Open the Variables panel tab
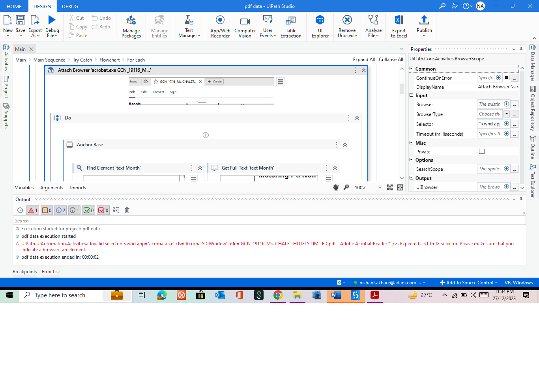539x392 pixels. [x=24, y=188]
